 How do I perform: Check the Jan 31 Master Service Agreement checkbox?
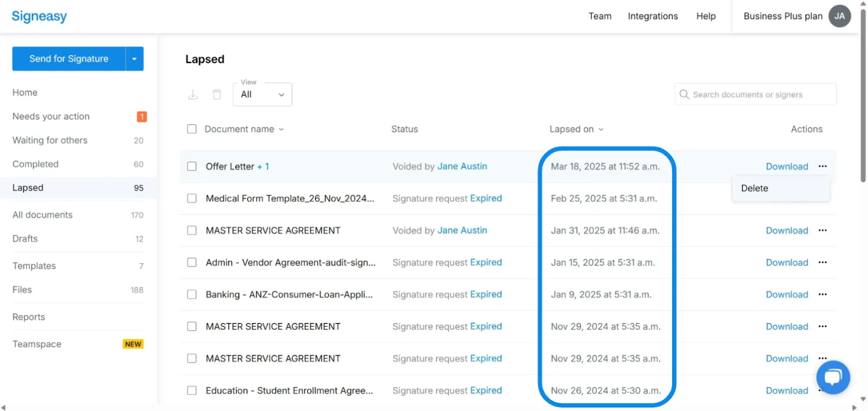192,230
